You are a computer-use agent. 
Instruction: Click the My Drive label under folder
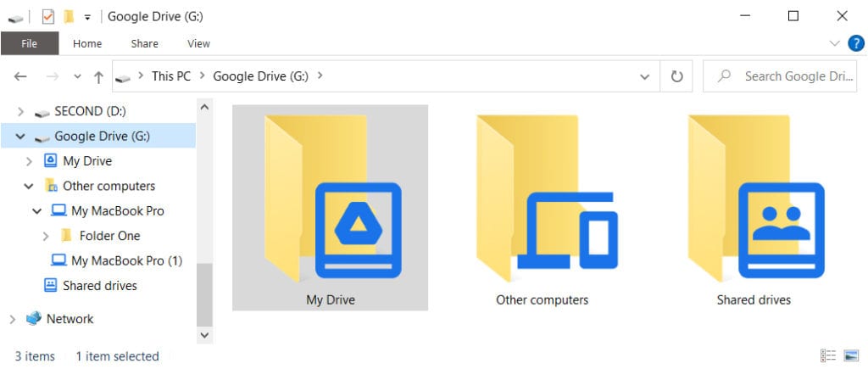331,300
